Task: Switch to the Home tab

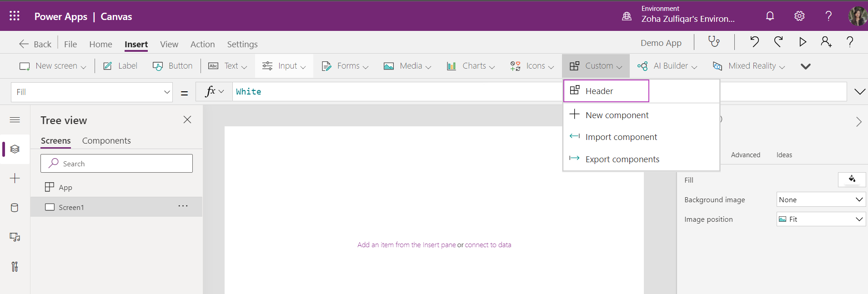Action: [x=100, y=44]
